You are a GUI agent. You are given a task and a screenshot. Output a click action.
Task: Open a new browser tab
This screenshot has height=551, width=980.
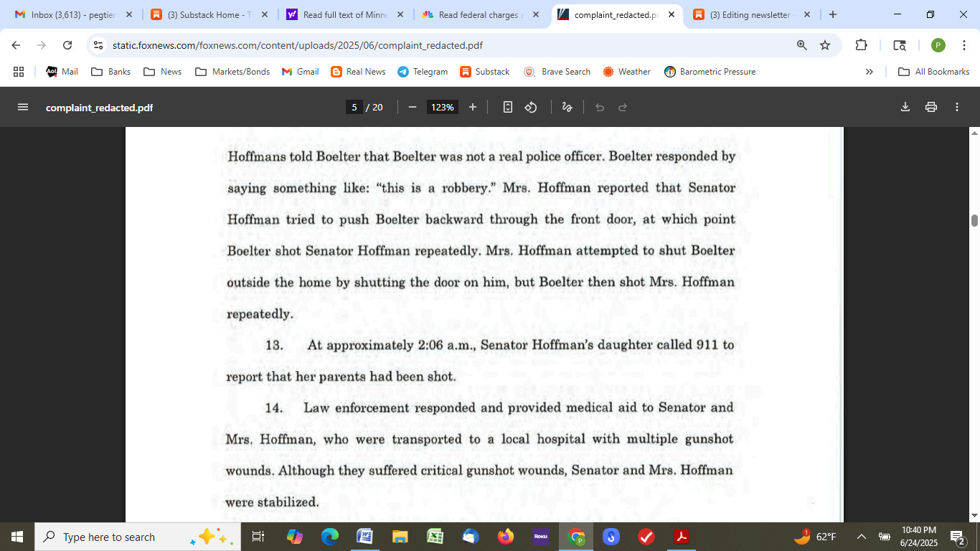(x=832, y=14)
